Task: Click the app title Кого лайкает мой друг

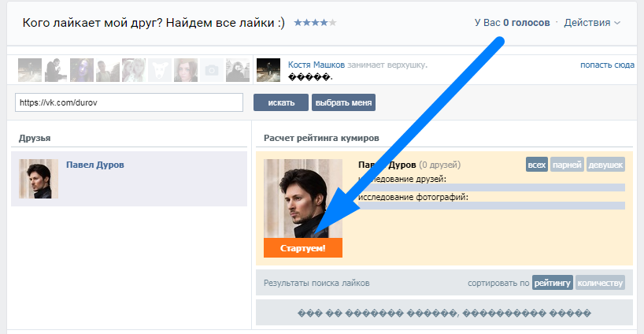Action: click(154, 23)
